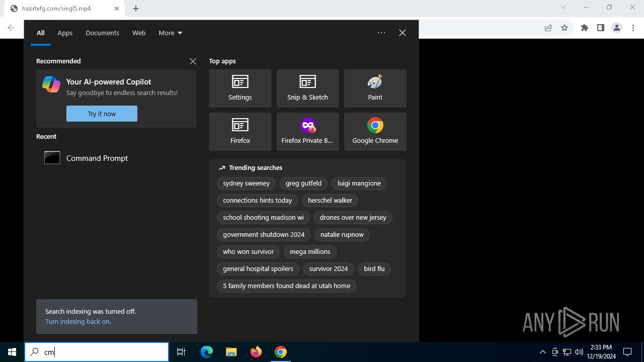Click the Windows Start button
644x362 pixels.
pos(12,352)
